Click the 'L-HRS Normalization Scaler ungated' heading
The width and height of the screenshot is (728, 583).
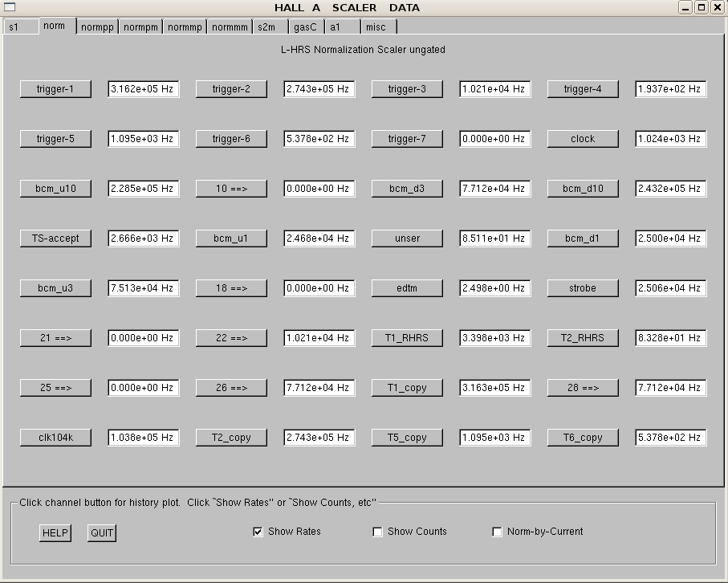[x=363, y=50]
